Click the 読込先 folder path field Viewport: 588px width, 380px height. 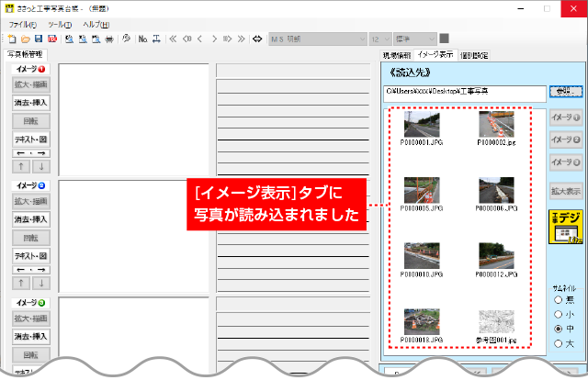pos(465,94)
